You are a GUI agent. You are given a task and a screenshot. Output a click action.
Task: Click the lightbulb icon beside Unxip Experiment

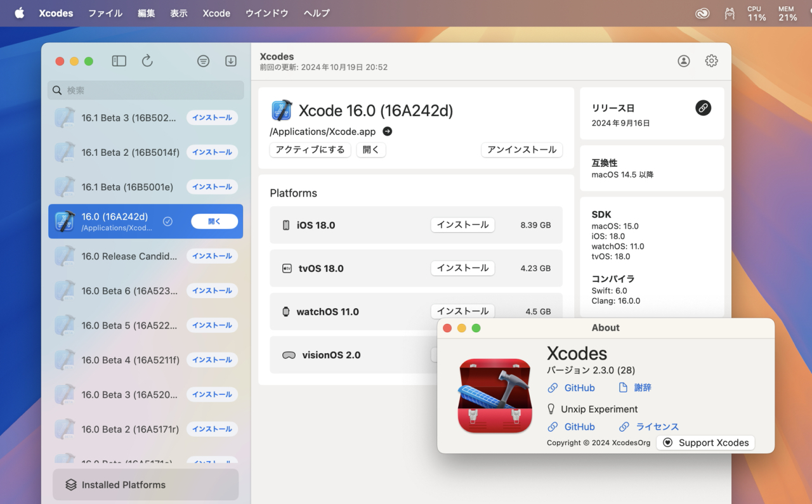point(551,409)
